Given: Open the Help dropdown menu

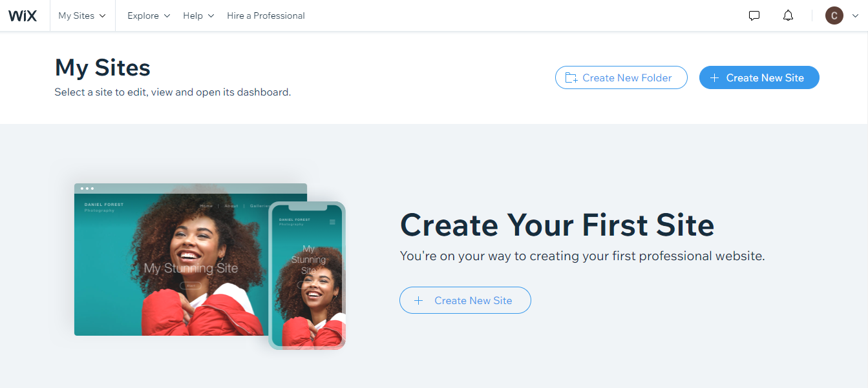Looking at the screenshot, I should tap(198, 15).
